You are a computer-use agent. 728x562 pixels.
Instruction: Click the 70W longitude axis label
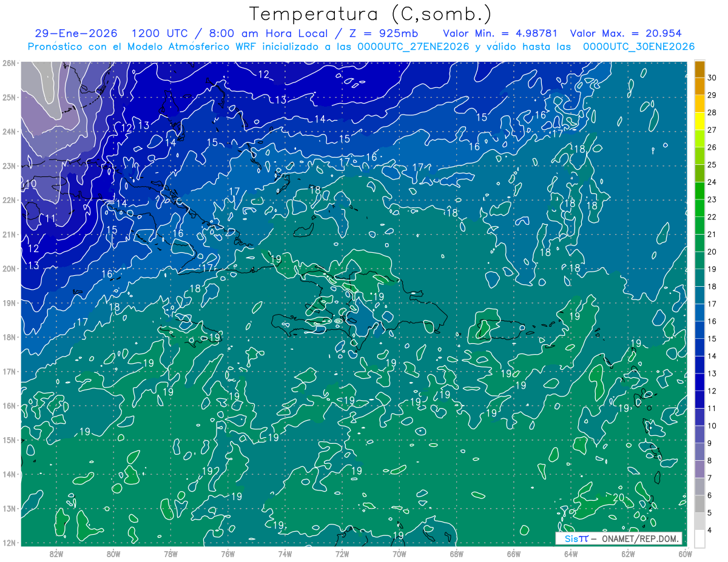(399, 554)
